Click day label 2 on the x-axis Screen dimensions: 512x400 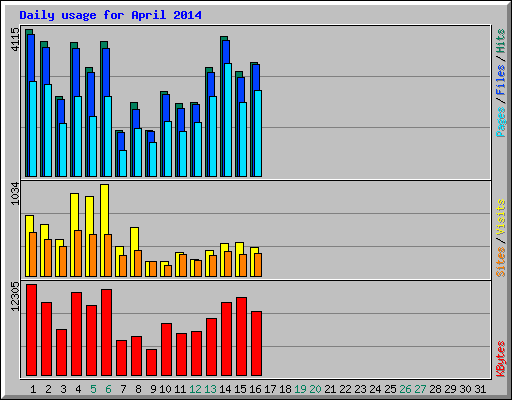[x=48, y=389]
